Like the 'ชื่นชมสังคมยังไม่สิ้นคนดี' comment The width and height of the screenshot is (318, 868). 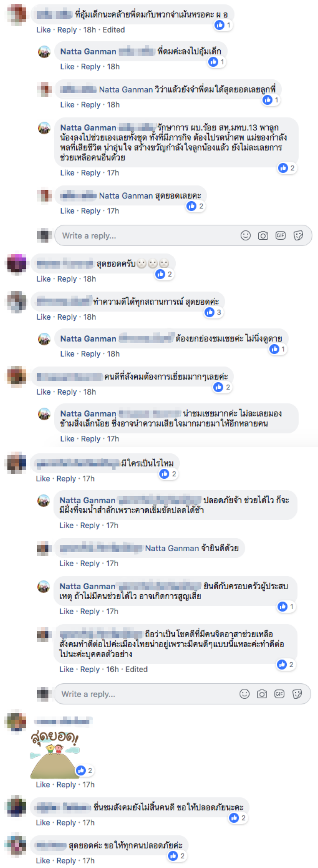pos(42,822)
